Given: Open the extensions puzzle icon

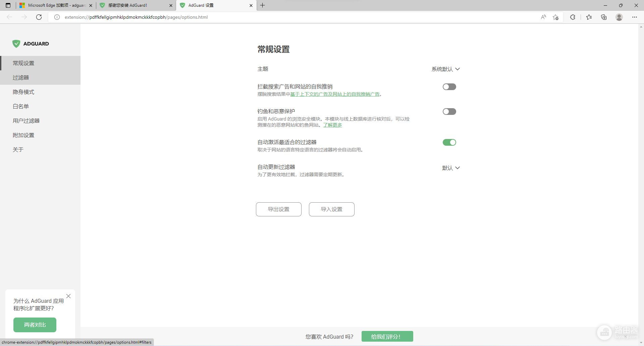Looking at the screenshot, I should [x=573, y=17].
